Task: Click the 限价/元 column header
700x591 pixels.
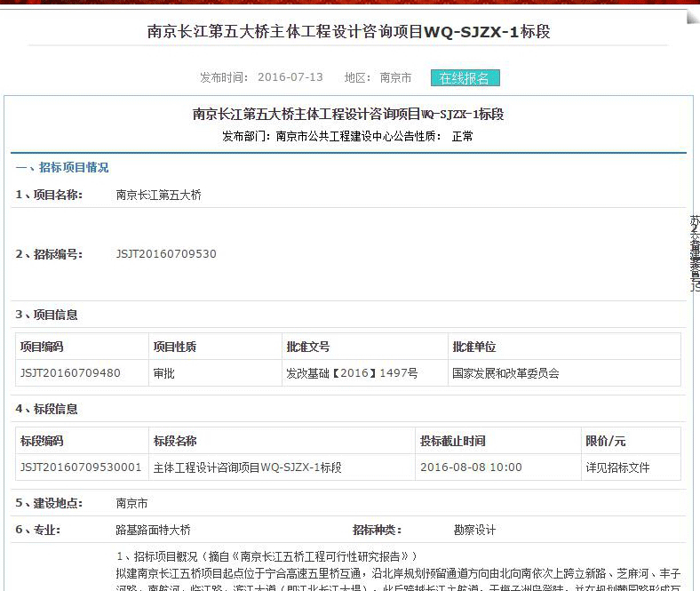Action: [x=605, y=441]
